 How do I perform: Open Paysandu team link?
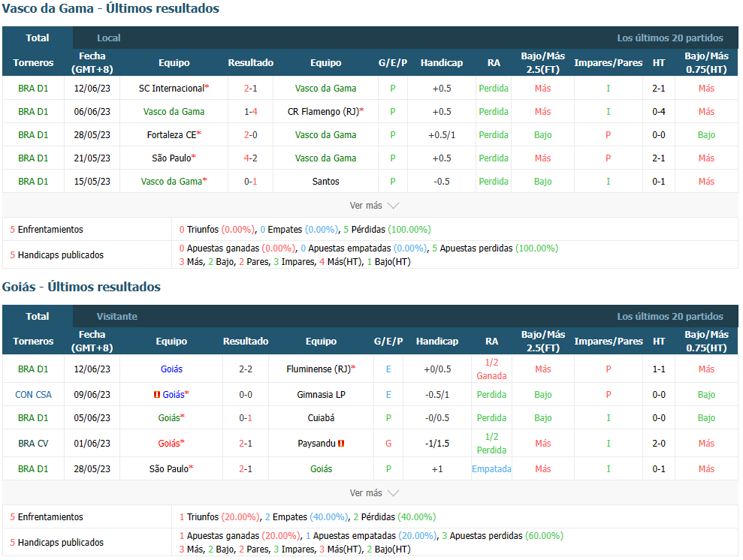pyautogui.click(x=316, y=444)
